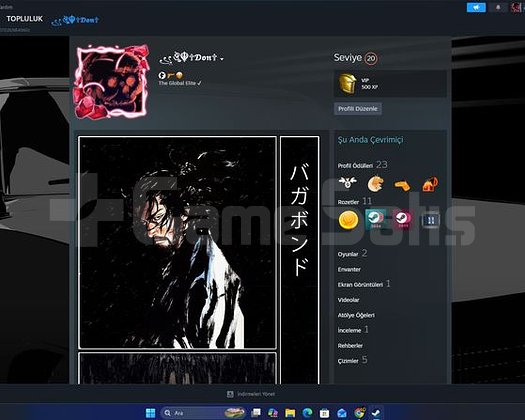The image size is (525, 420).
Task: Click the blue announcements megaphone icon
Action: (476, 7)
